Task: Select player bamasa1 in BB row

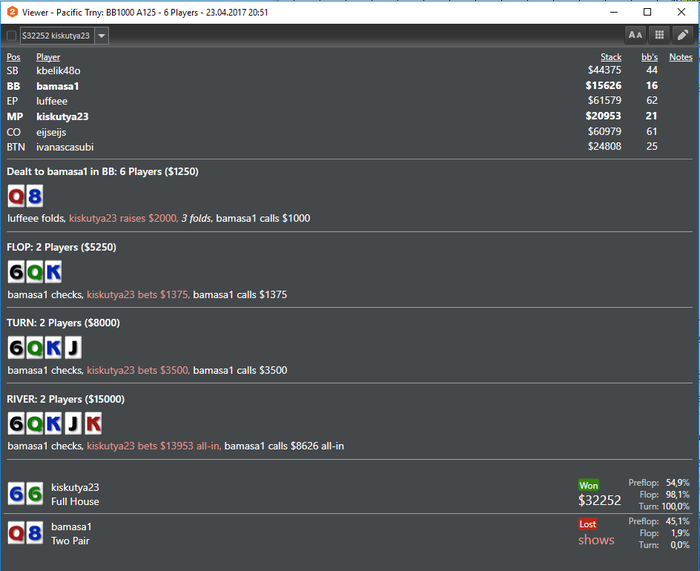Action: click(x=58, y=86)
